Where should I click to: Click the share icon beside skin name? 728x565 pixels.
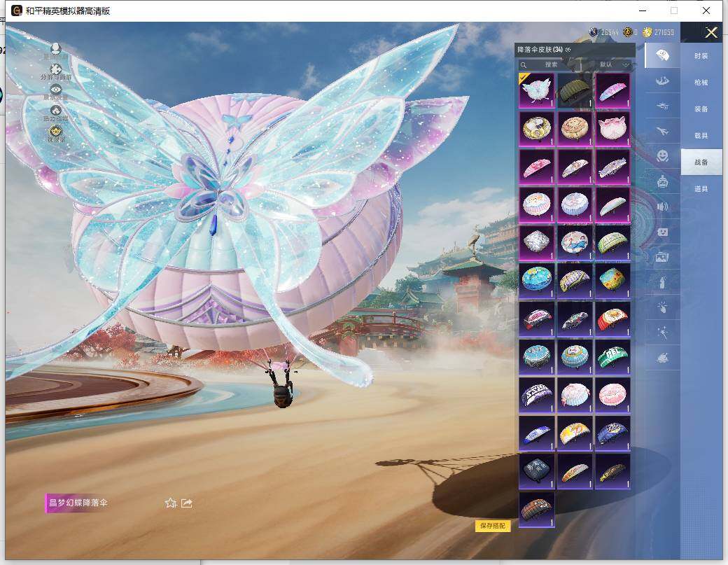tap(187, 503)
